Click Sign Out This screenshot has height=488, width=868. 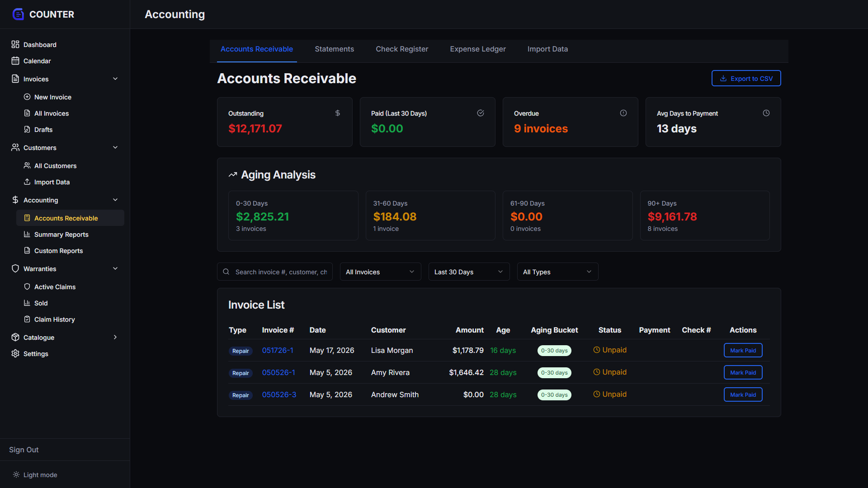(x=24, y=450)
